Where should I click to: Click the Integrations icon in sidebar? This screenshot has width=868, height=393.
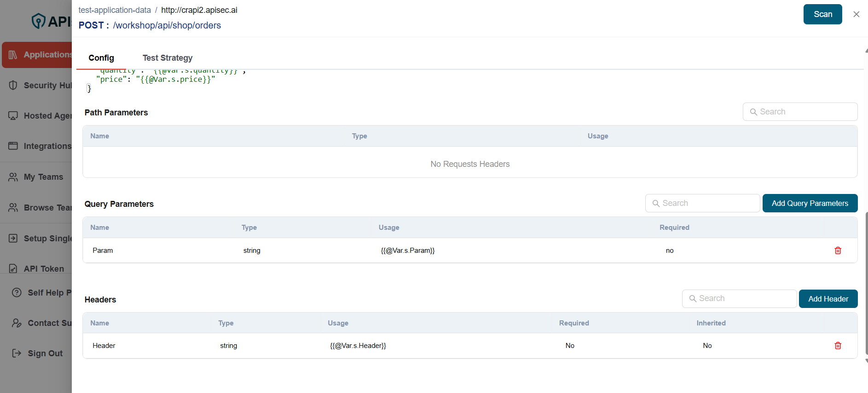[x=13, y=146]
